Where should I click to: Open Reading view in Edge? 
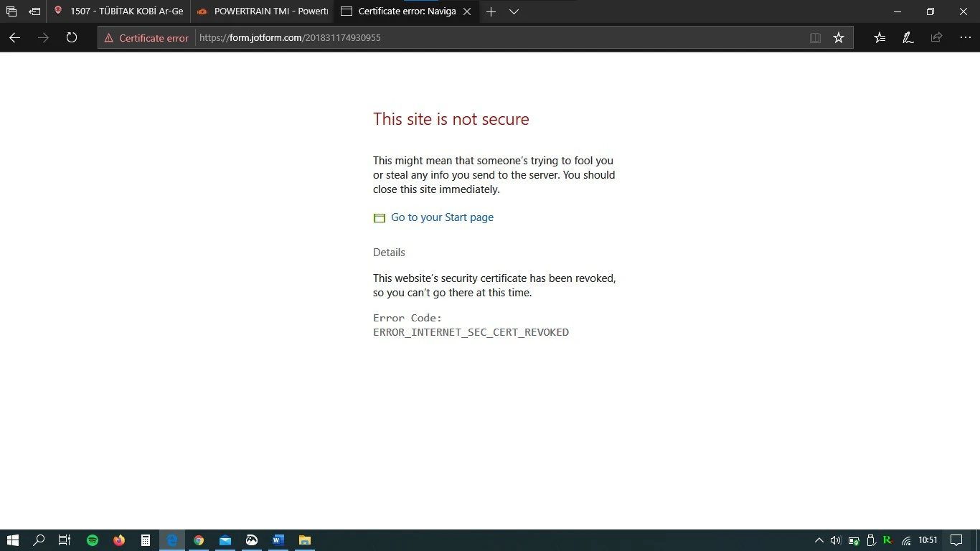tap(816, 37)
